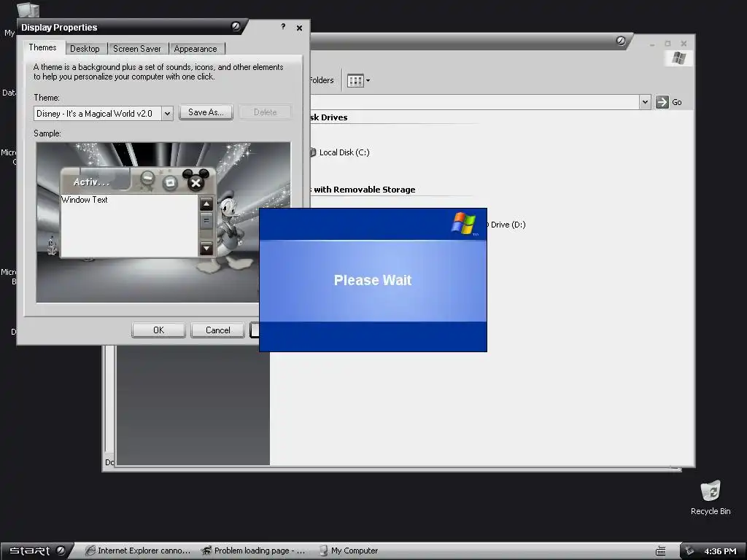This screenshot has height=560, width=747.
Task: Click the round emblem in Display Properties title bar
Action: (x=236, y=27)
